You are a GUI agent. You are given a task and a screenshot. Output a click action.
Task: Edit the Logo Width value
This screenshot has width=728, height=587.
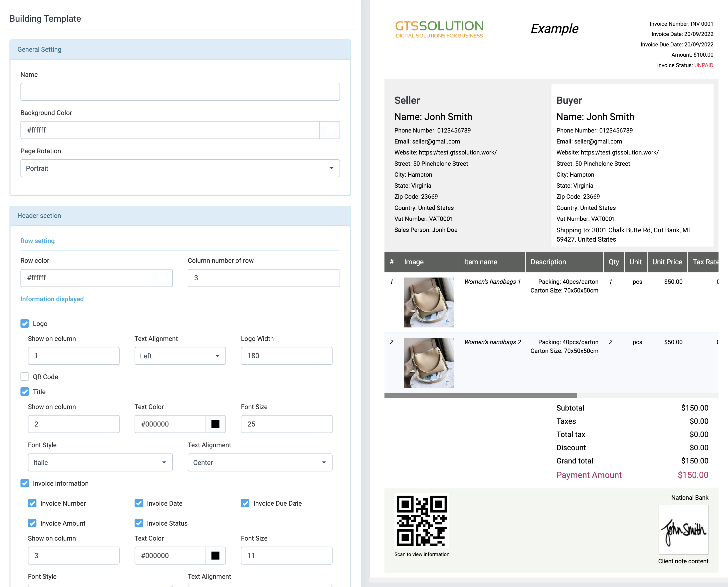tap(286, 356)
